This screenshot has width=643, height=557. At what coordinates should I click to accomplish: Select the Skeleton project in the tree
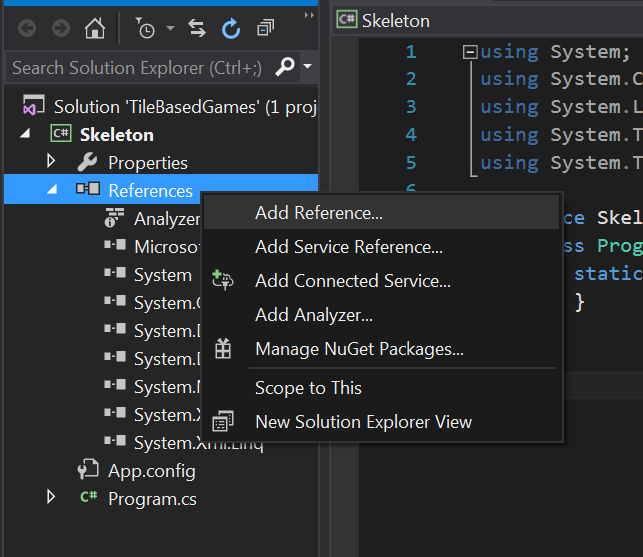coord(116,135)
